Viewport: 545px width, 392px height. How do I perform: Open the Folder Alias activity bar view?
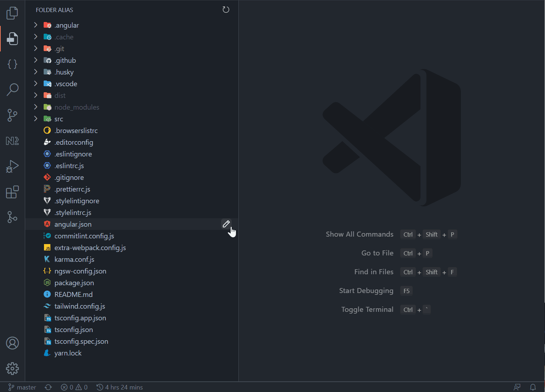click(x=12, y=39)
